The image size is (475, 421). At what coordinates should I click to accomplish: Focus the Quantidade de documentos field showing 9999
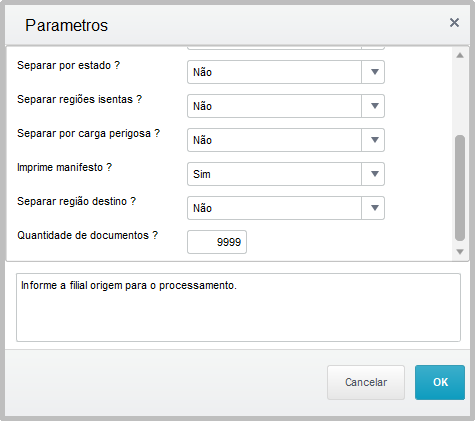217,242
